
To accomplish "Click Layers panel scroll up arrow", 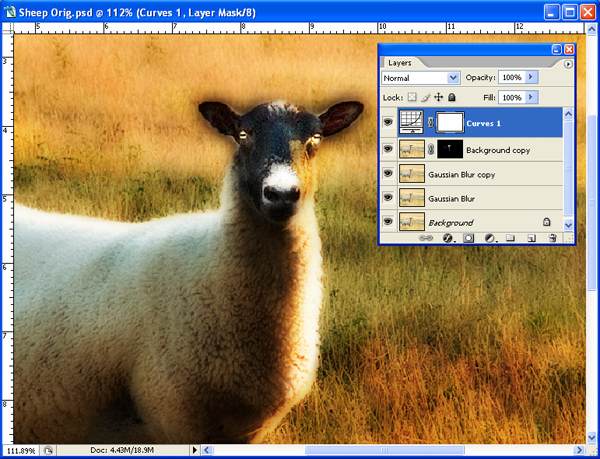I will 568,114.
